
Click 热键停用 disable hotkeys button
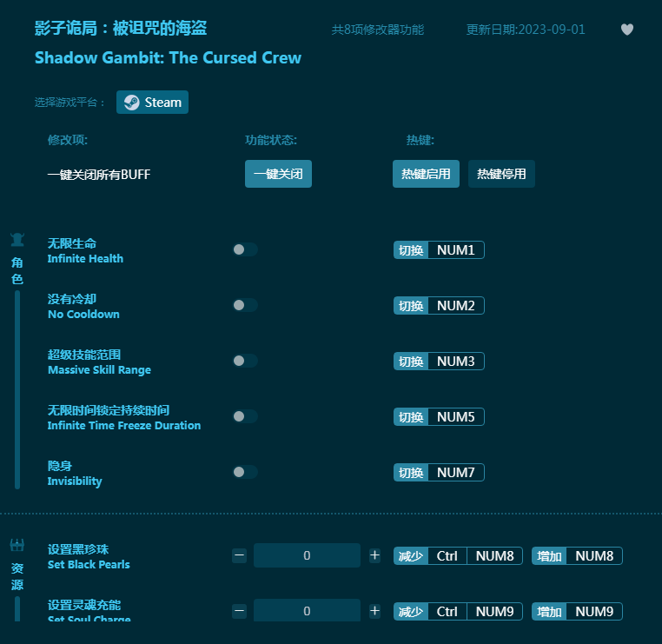coord(501,174)
